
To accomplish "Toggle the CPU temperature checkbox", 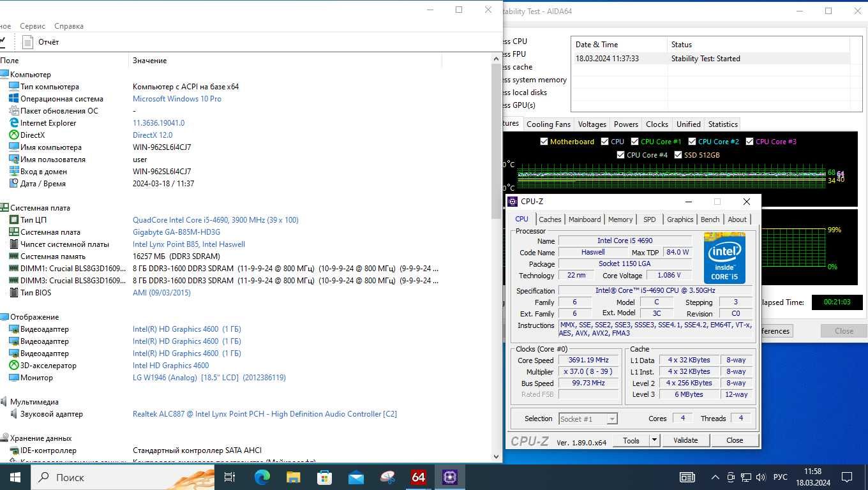I will click(604, 142).
